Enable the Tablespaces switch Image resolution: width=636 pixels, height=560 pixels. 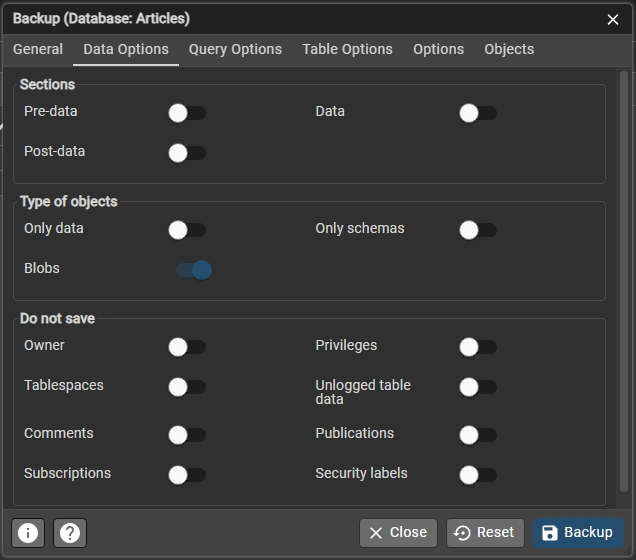[187, 387]
